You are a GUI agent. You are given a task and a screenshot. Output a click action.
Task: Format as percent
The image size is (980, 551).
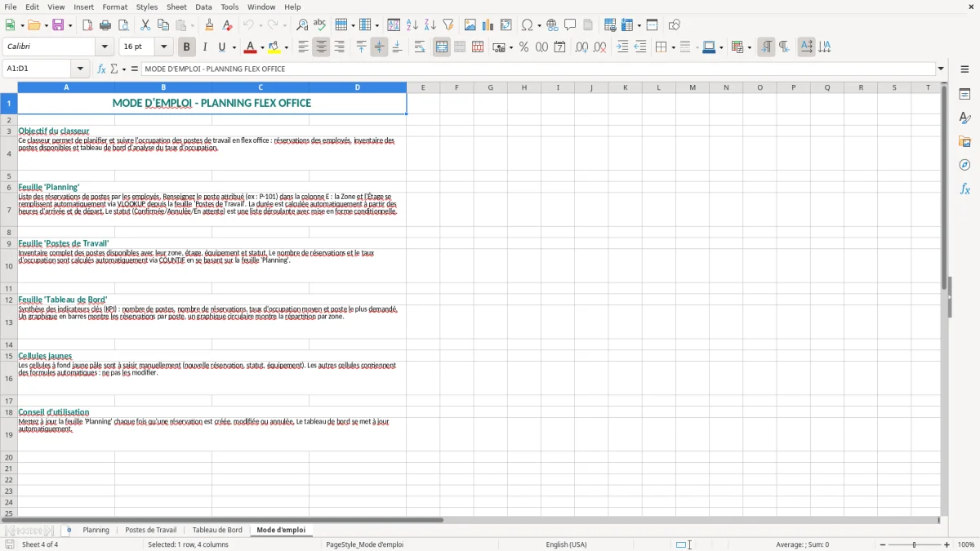point(523,47)
